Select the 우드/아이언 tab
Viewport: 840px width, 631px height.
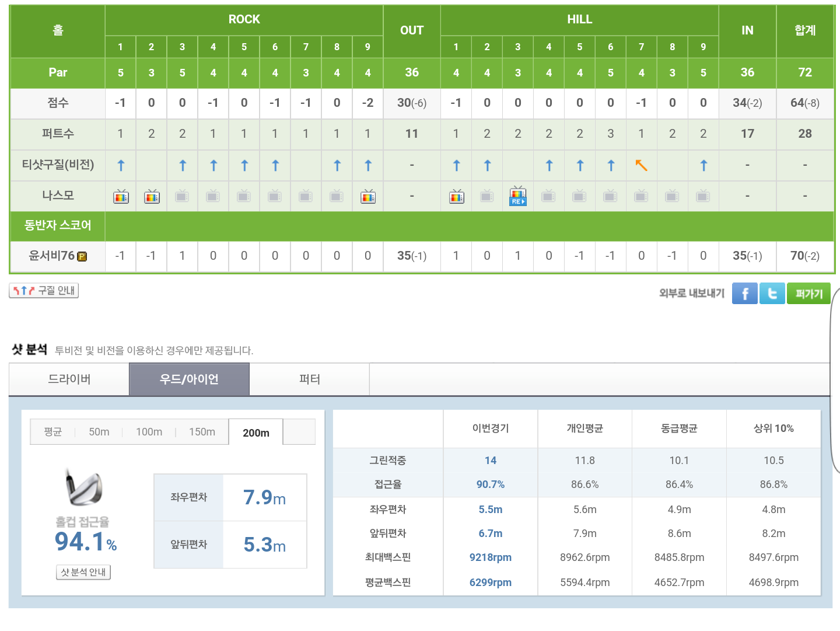[189, 379]
